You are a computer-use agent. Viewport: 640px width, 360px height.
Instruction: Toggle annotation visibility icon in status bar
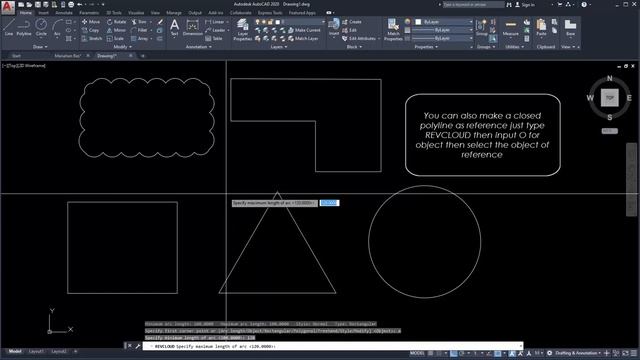click(x=512, y=353)
